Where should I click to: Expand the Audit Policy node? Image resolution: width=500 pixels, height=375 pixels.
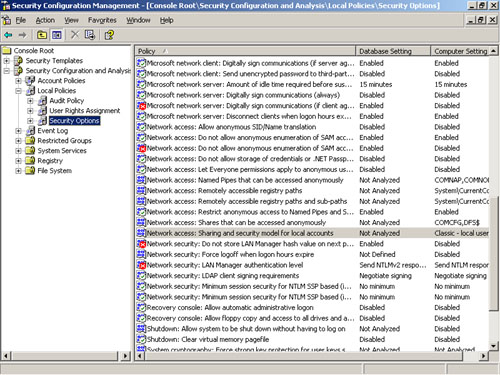tap(30, 101)
